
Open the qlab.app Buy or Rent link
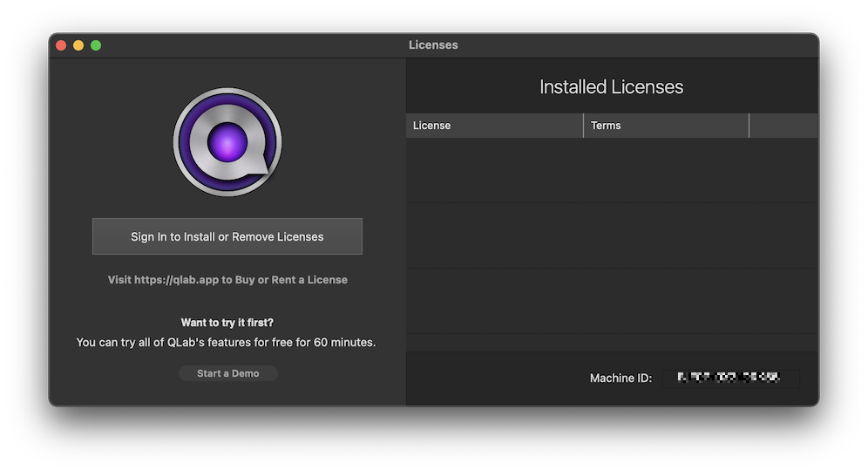227,280
